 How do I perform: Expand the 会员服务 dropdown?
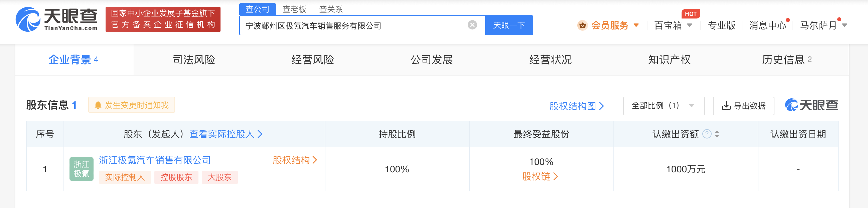636,25
